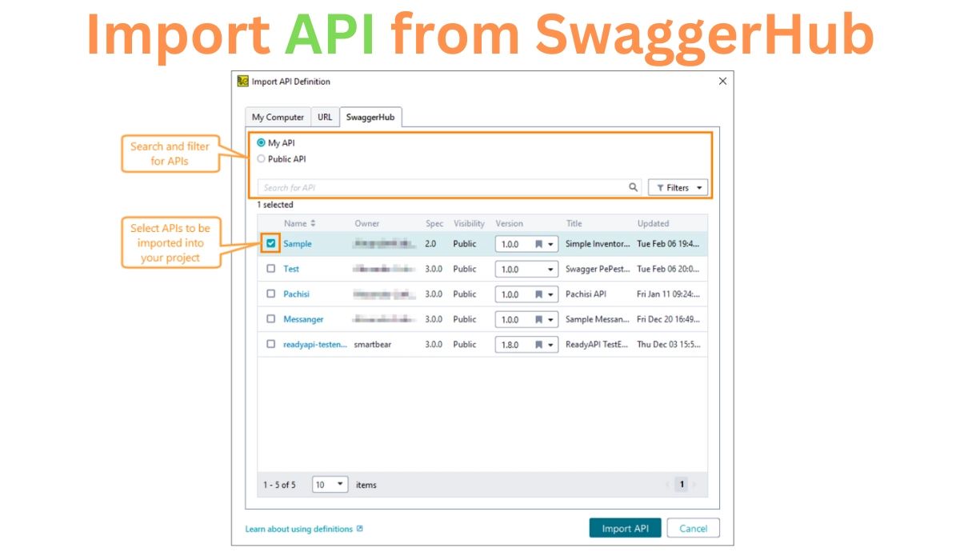This screenshot has width=960, height=560.
Task: Click Fri Dec 20 updated cell
Action: 669,319
